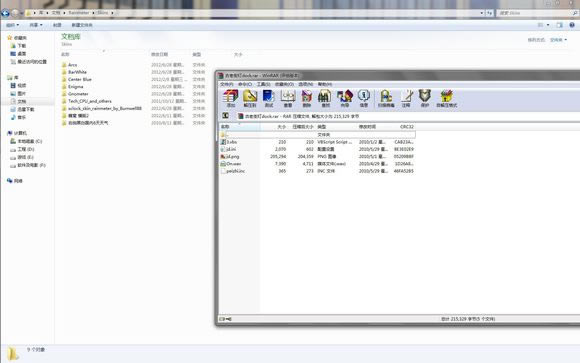The image size is (580, 363).
Task: Click the Extract To icon in WinRAR
Action: (x=250, y=98)
